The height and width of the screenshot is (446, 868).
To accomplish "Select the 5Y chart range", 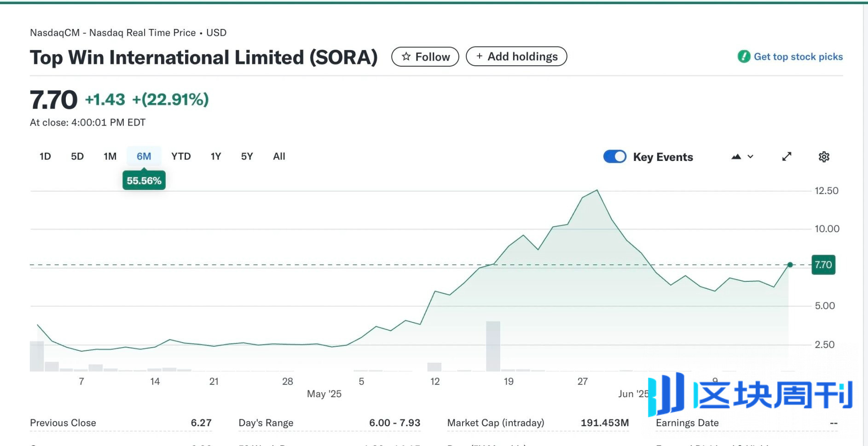I will (x=247, y=156).
